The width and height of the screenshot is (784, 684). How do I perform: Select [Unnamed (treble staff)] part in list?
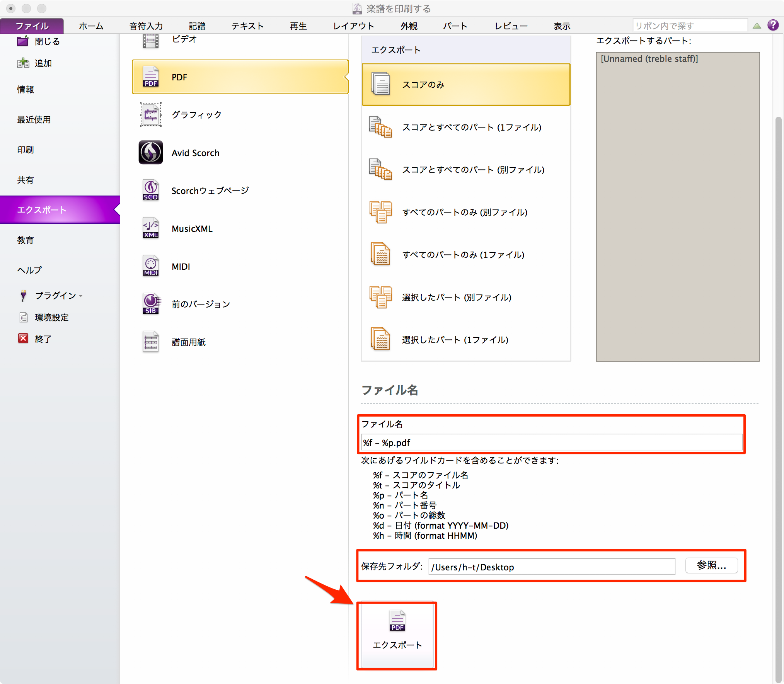coord(649,59)
